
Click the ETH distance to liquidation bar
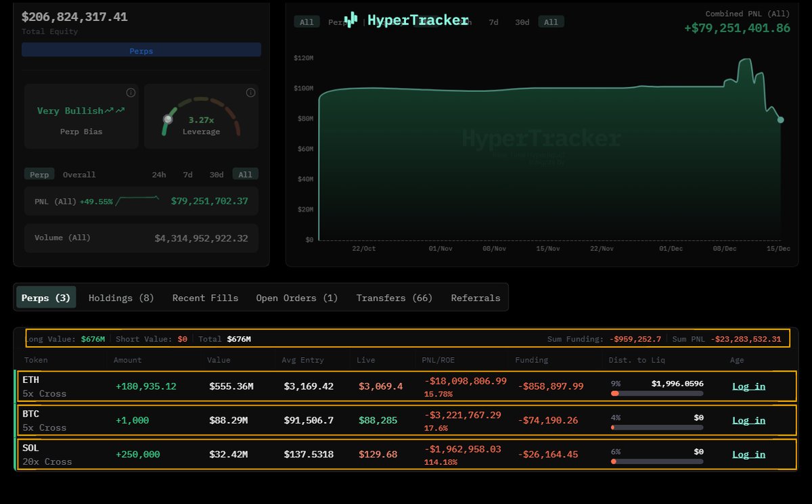pos(656,393)
